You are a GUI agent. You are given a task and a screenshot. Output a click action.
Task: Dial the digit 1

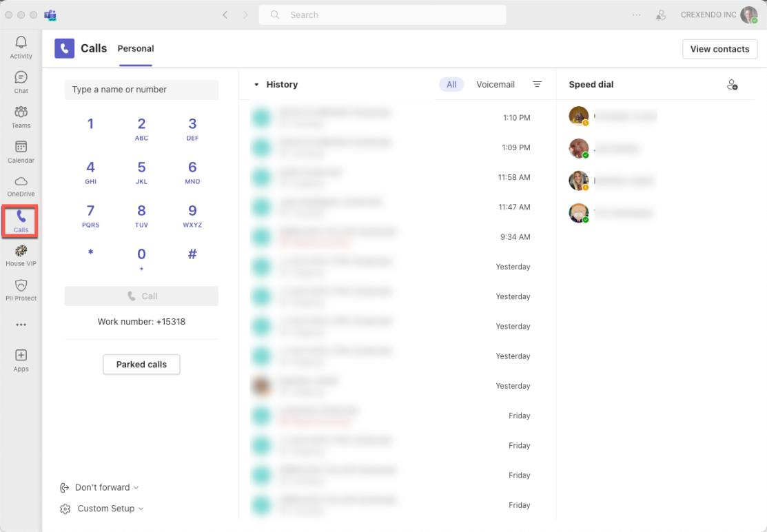pos(90,124)
